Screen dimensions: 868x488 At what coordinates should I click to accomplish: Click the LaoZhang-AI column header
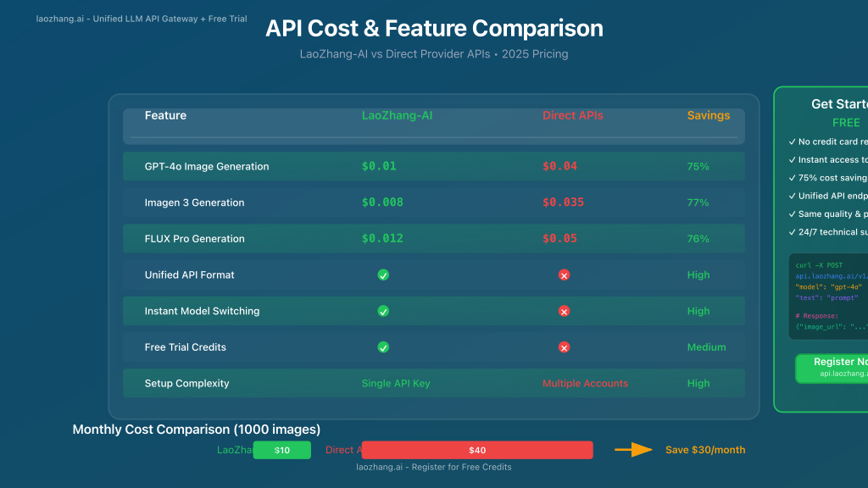[397, 115]
